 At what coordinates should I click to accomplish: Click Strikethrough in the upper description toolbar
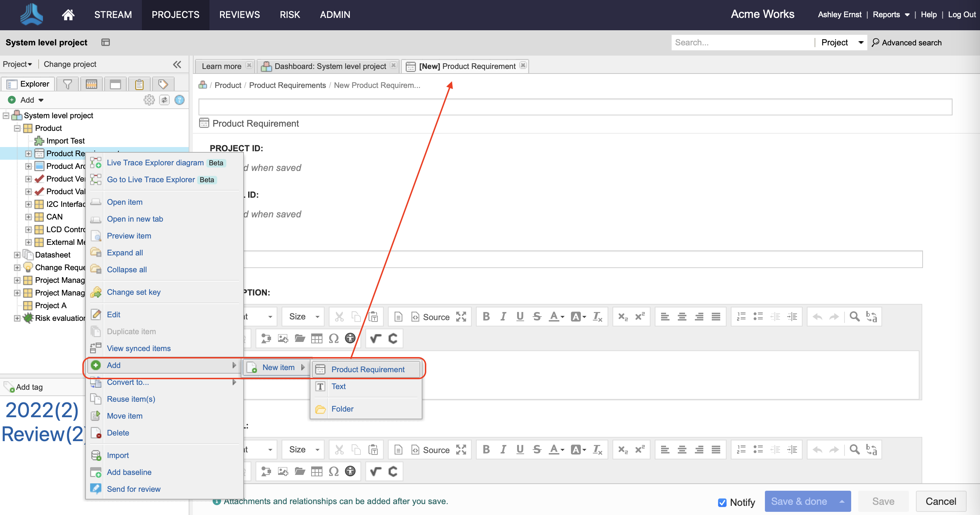tap(537, 317)
